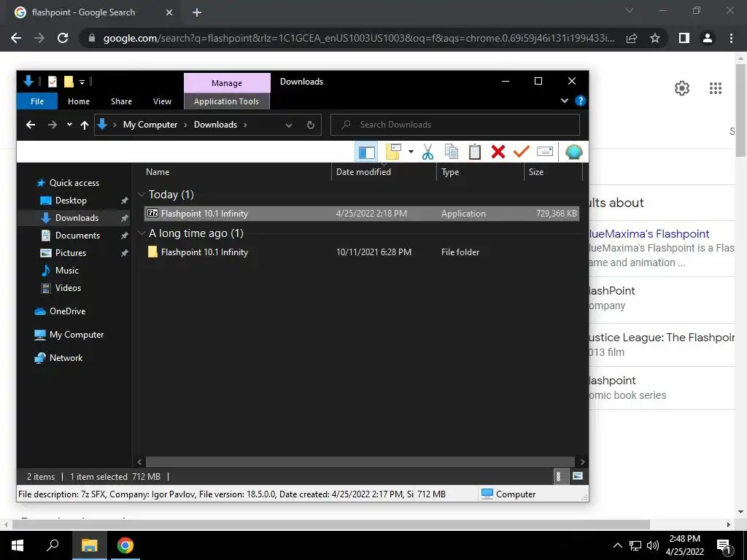Image resolution: width=747 pixels, height=560 pixels.
Task: Click Downloads in address breadcrumb
Action: (x=215, y=125)
